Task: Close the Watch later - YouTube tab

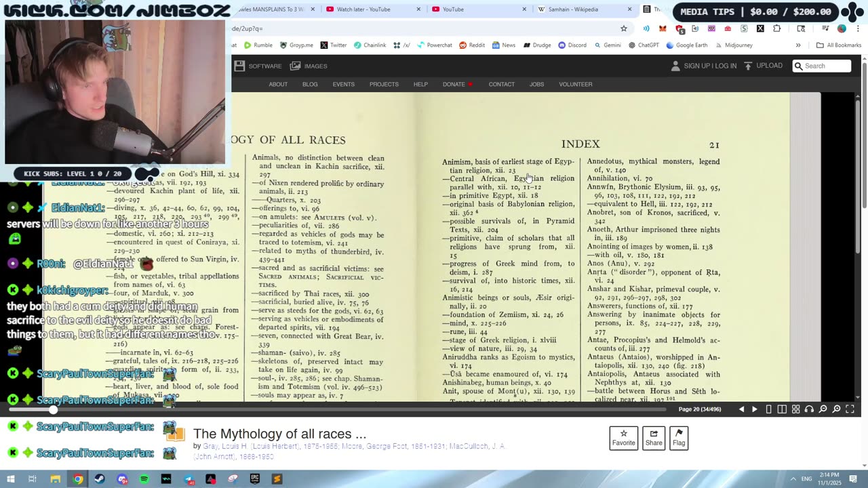Action: pyautogui.click(x=418, y=9)
